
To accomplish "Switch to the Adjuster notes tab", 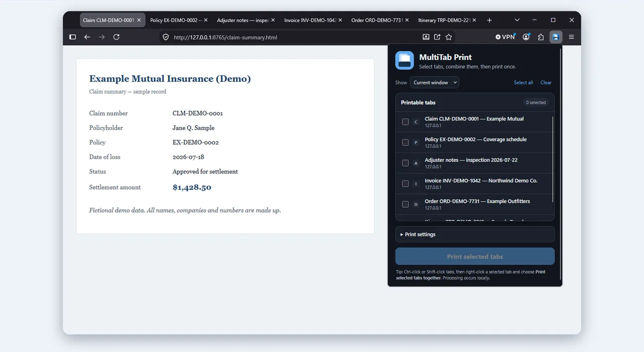I will (246, 20).
